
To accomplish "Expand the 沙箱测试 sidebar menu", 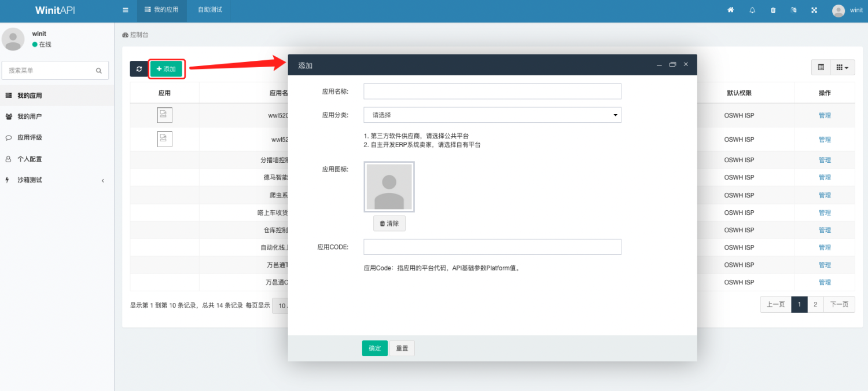I will (x=57, y=180).
